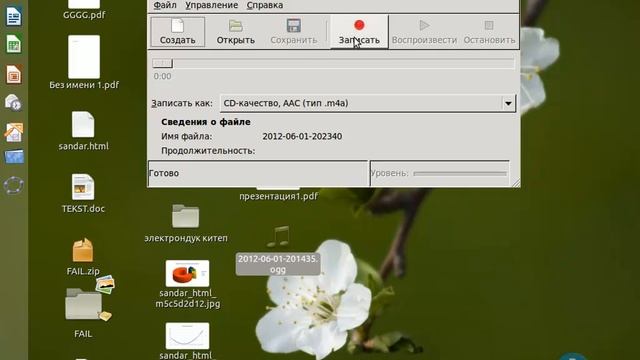The image size is (640, 360).
Task: Select the электрондук китеп folder
Action: coord(186,223)
